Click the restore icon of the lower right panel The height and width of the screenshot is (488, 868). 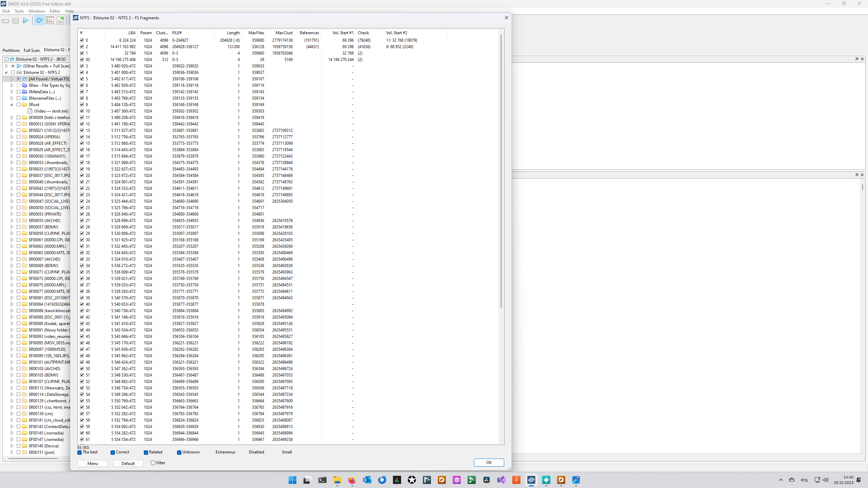click(856, 175)
